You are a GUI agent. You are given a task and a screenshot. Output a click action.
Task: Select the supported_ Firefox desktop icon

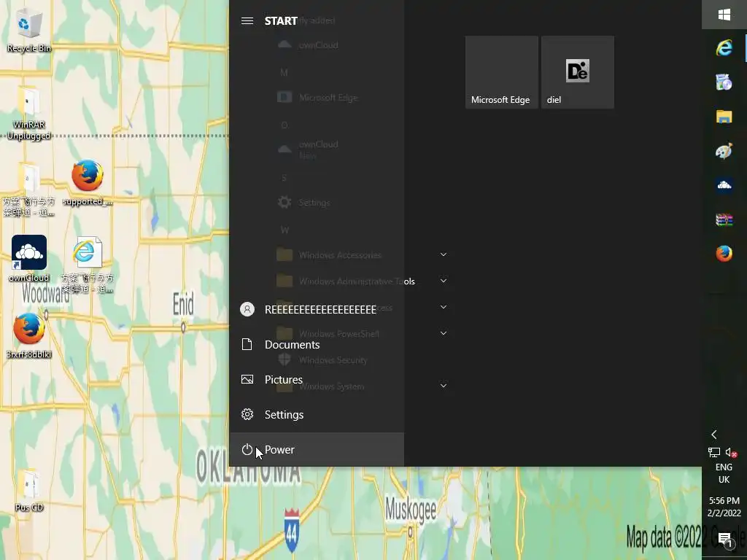88,183
